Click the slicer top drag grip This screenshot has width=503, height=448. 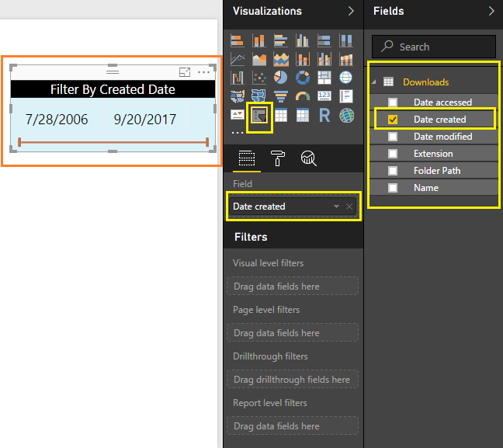pos(113,71)
